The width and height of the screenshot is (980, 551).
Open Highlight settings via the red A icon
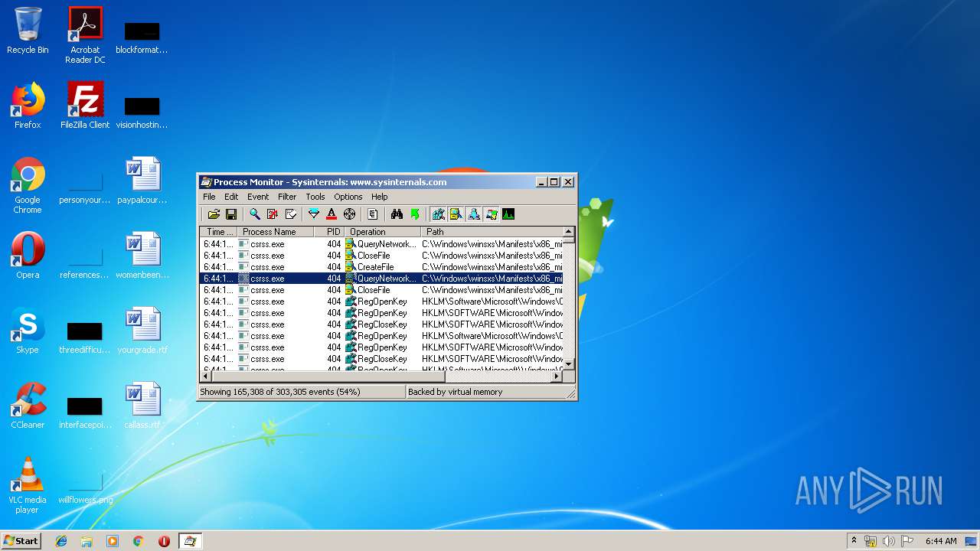click(332, 214)
